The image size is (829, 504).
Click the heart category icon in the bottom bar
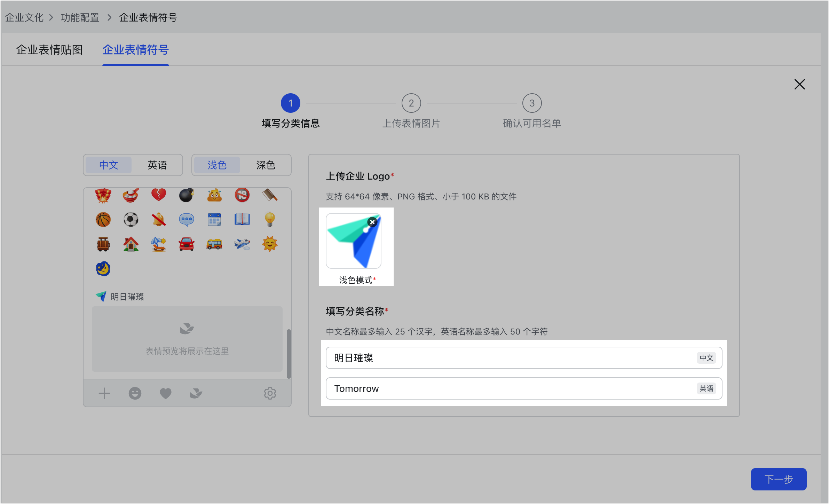pyautogui.click(x=166, y=393)
